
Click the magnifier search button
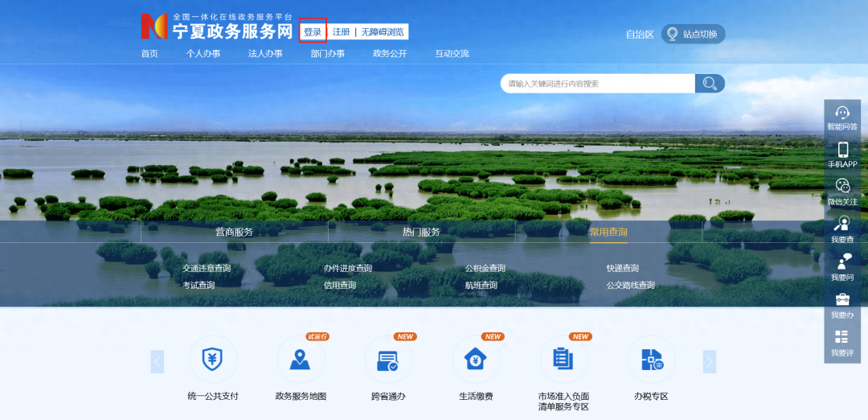click(x=710, y=84)
